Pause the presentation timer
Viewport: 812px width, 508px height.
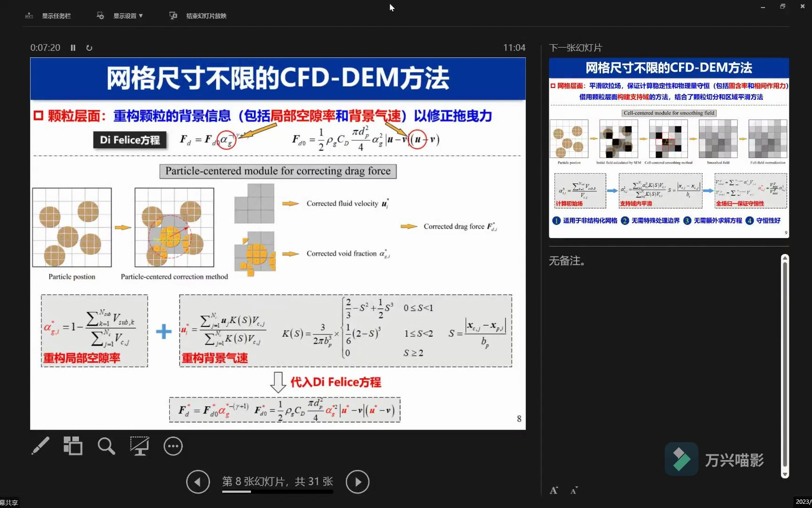[x=73, y=48]
